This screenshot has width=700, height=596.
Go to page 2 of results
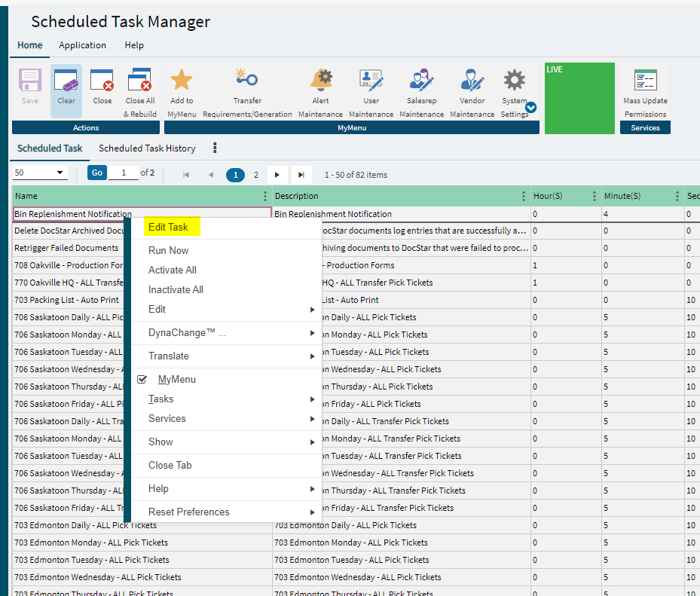coord(256,175)
